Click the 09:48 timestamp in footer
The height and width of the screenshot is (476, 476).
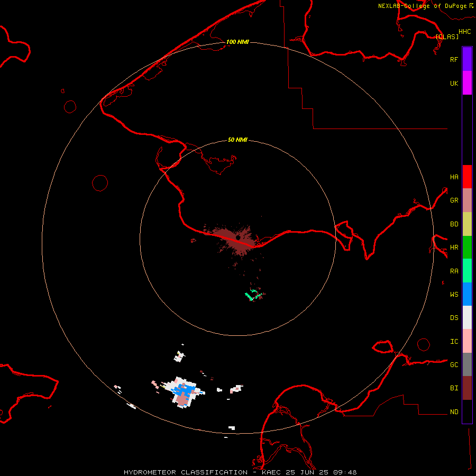pos(345,472)
